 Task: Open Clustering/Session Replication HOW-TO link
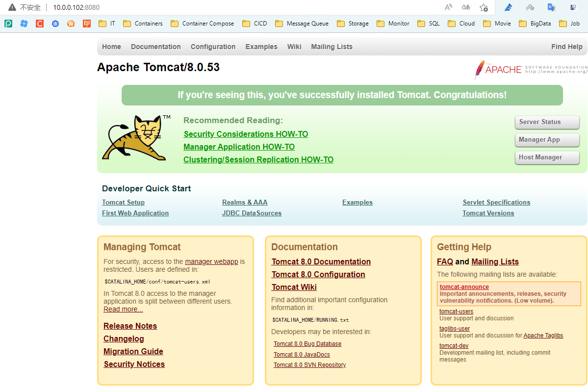click(x=258, y=160)
